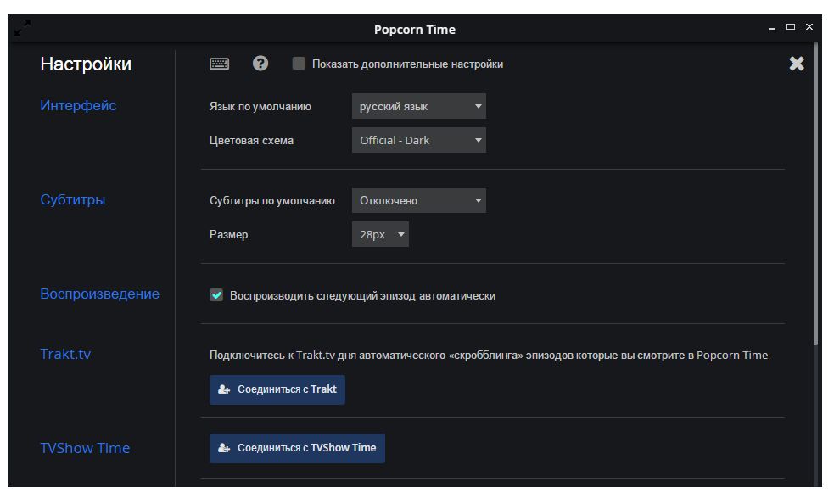
Task: Open the default language dropdown
Action: point(418,107)
